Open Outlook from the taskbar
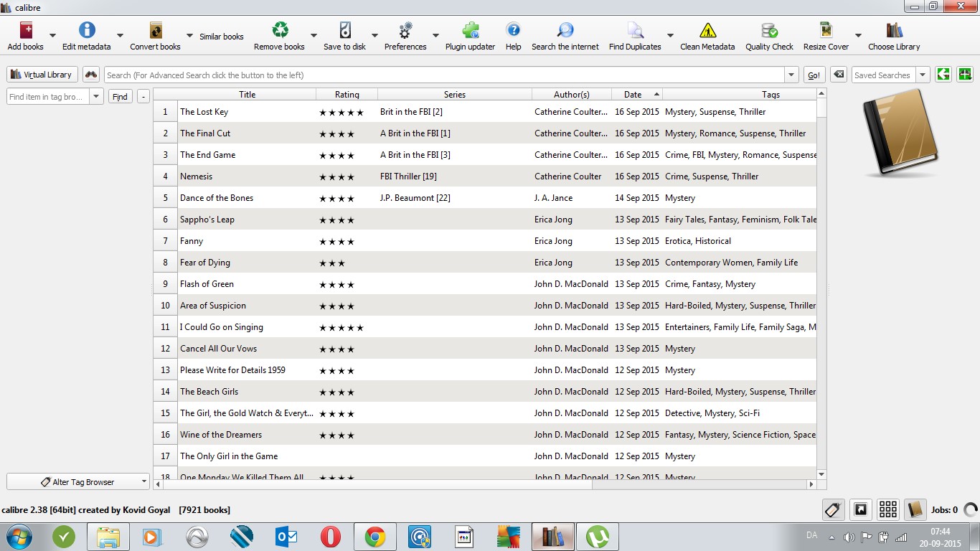The width and height of the screenshot is (980, 551). click(286, 537)
